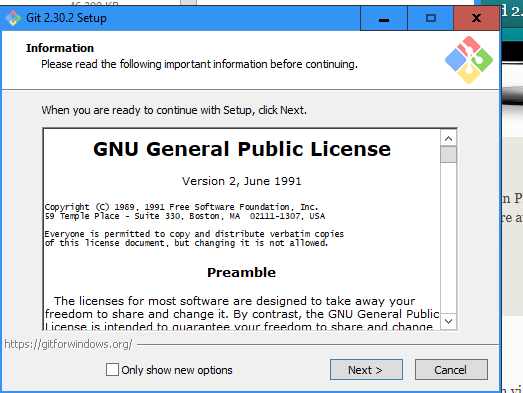Minimize the Git Setup window

[x=384, y=18]
